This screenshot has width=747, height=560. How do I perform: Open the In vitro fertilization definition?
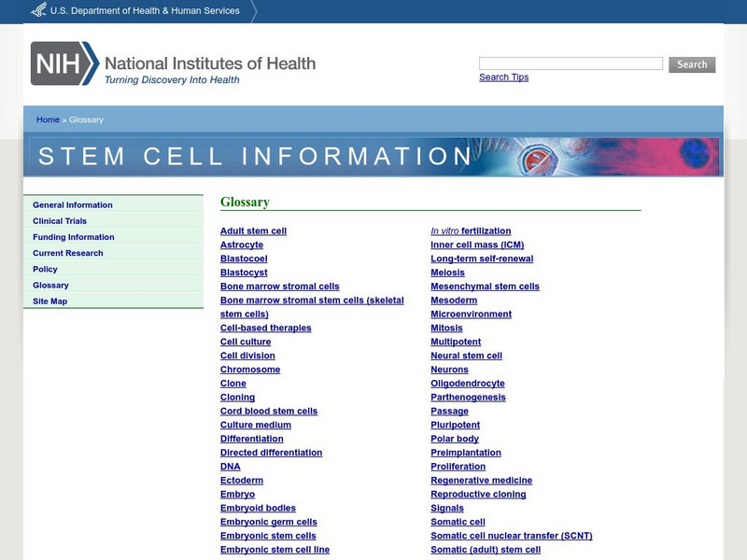[x=471, y=231]
